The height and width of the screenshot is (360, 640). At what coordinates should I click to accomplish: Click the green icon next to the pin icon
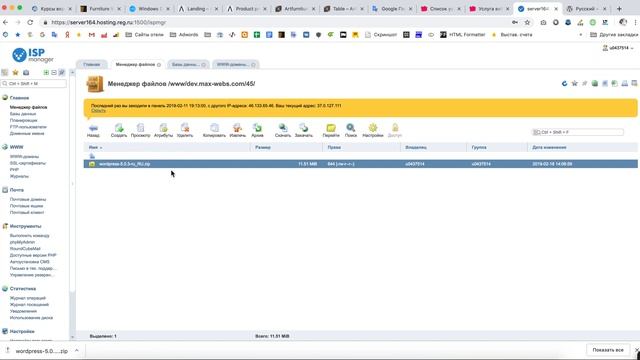pyautogui.click(x=595, y=83)
